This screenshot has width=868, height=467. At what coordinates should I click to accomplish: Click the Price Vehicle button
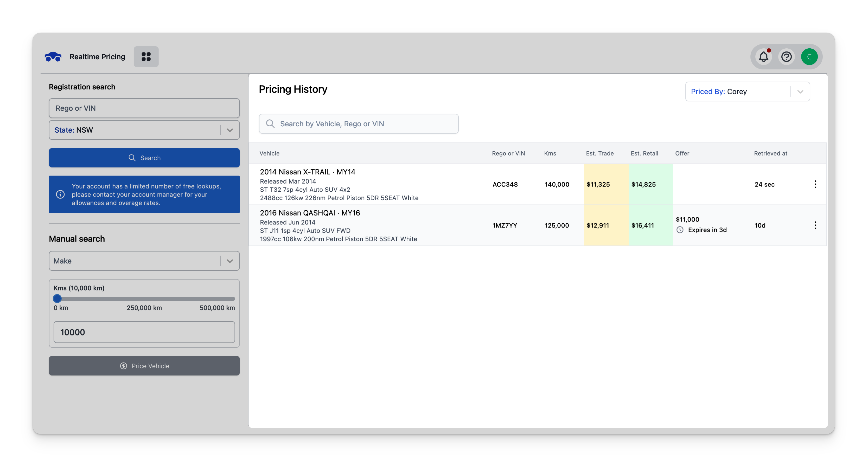click(144, 366)
